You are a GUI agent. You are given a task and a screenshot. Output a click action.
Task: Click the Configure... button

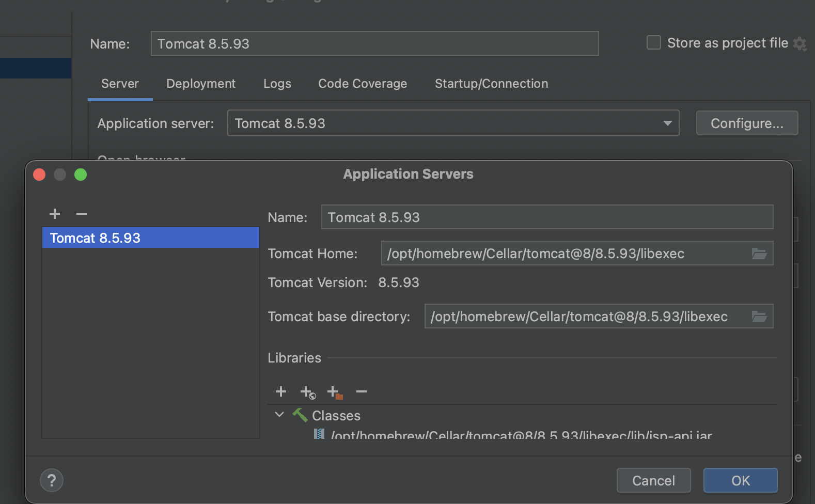[747, 123]
